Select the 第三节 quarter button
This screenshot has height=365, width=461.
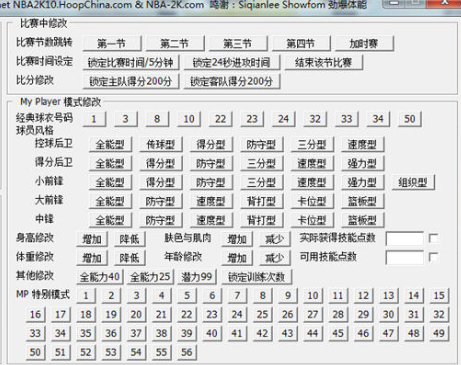point(238,43)
